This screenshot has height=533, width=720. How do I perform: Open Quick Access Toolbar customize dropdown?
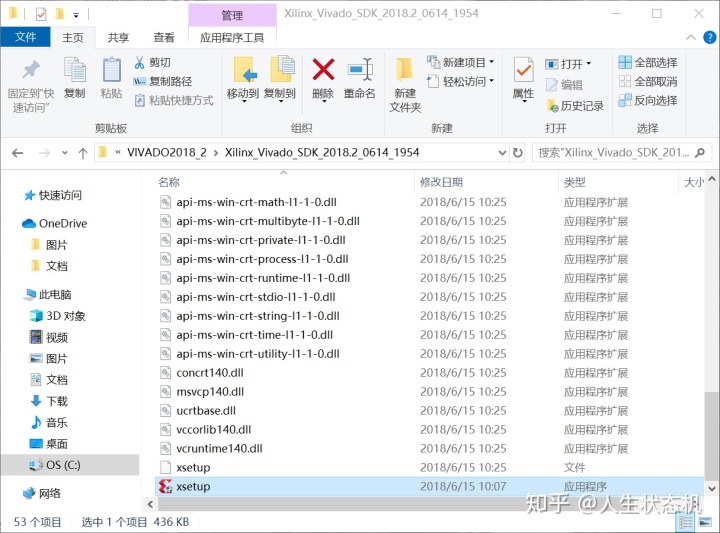(76, 15)
